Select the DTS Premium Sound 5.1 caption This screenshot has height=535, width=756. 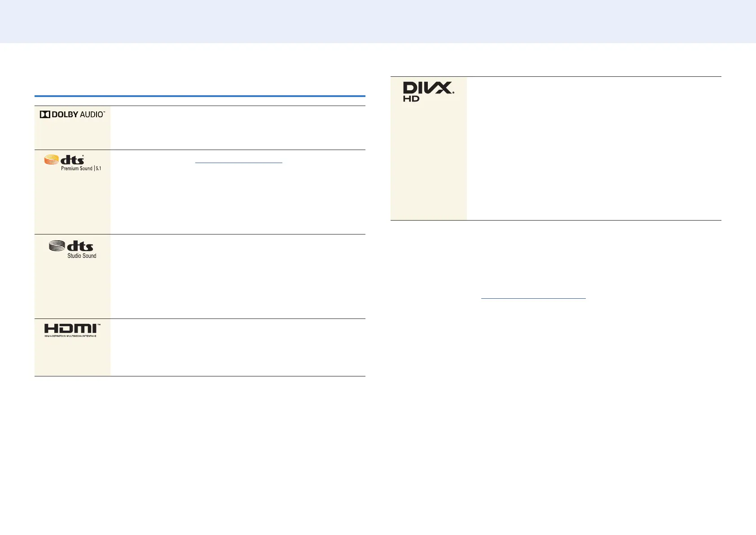81,168
